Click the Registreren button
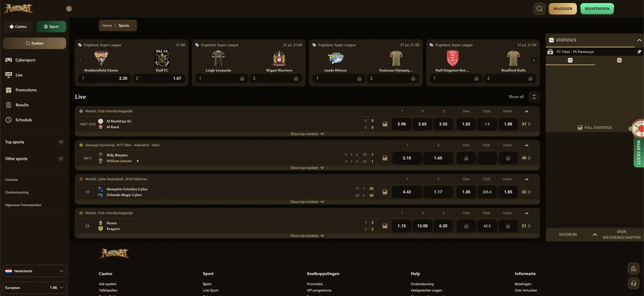The width and height of the screenshot is (644, 296). click(x=597, y=9)
